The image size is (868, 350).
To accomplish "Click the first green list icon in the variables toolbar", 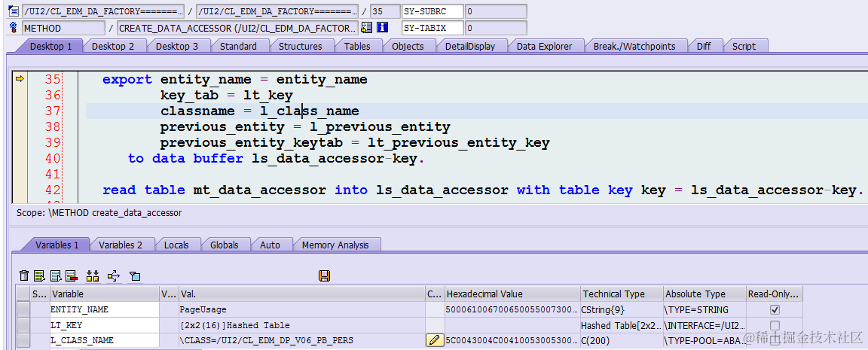I will tap(39, 275).
